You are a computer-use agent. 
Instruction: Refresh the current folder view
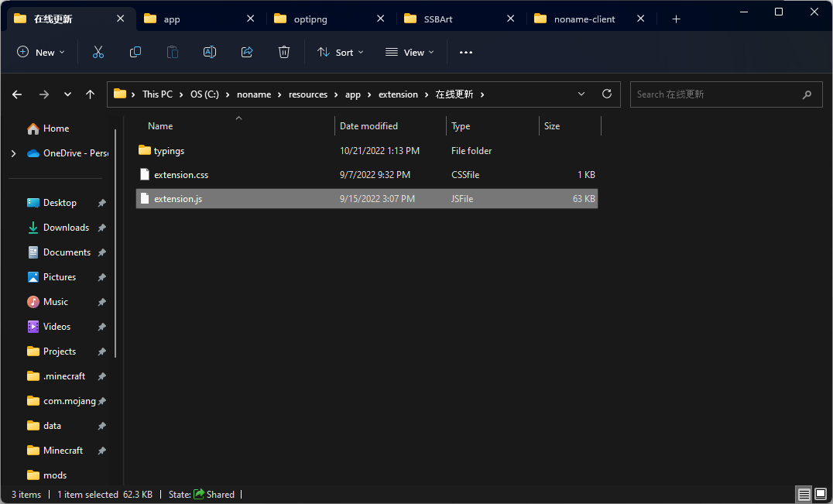click(x=607, y=94)
